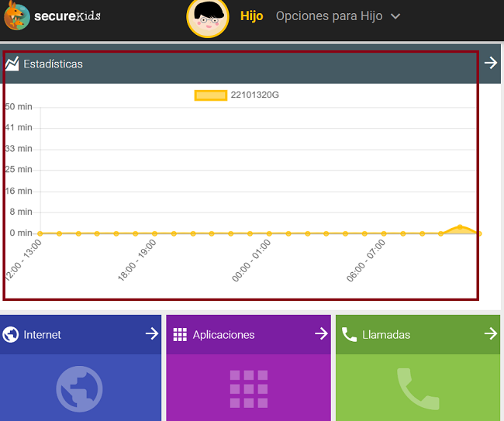Open Aplicaciones section via its arrow
Viewport: 504px width, 421px height.
321,333
